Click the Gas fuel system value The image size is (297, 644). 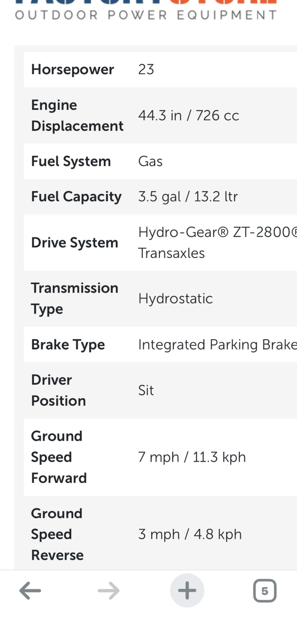tap(150, 161)
